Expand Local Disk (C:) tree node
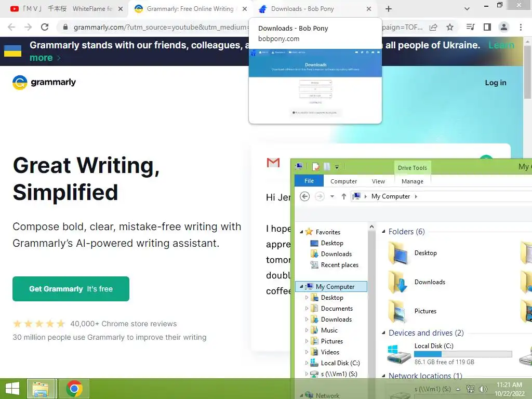Screen dimensions: 532x399 307,363
